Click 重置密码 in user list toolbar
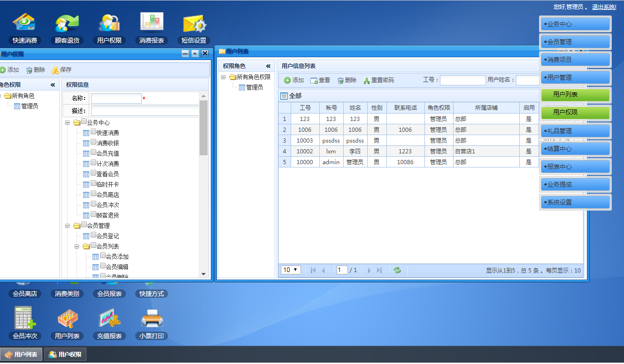The width and height of the screenshot is (624, 364). tap(379, 80)
